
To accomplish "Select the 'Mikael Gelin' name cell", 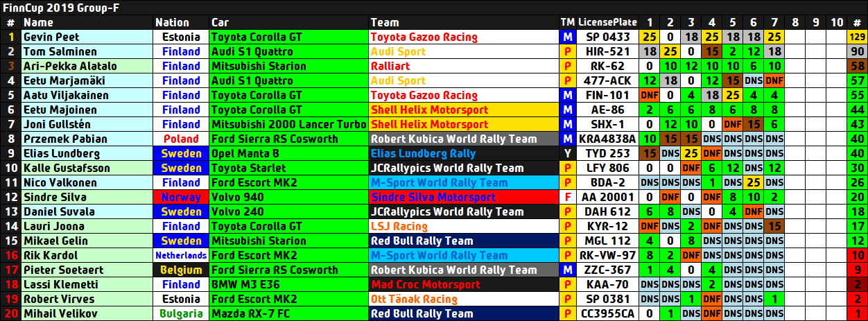I will click(x=87, y=241).
